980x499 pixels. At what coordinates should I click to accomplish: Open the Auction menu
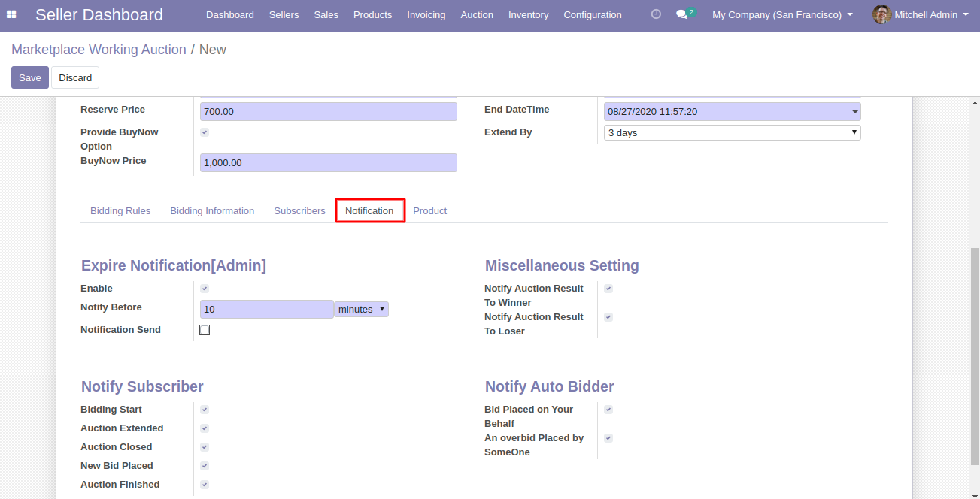[477, 14]
